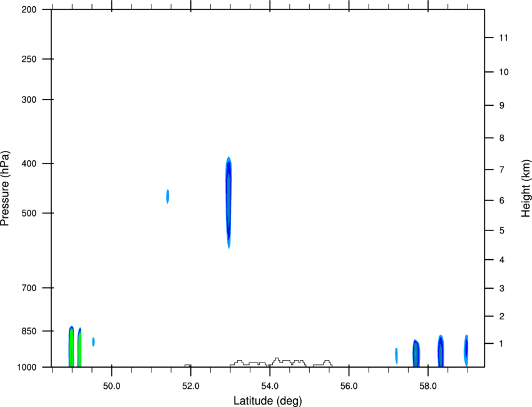Click the 'Latitude (deg)' axis title

[267, 401]
